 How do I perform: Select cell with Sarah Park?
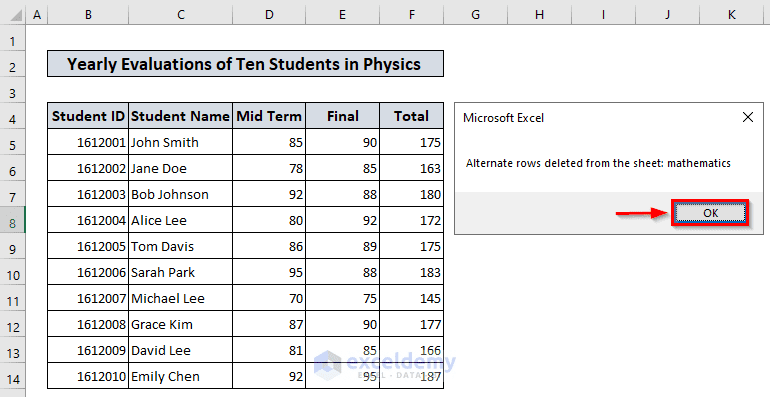(180, 272)
